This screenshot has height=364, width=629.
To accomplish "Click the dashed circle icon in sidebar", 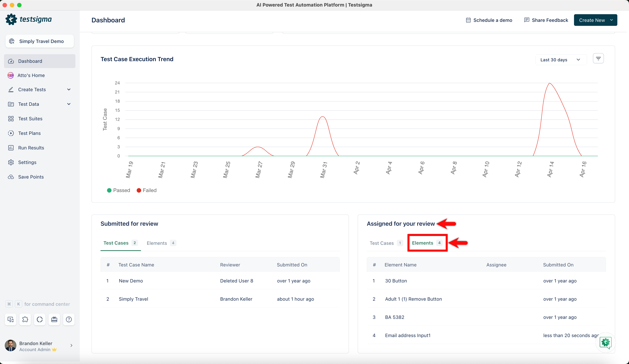I will click(x=40, y=319).
